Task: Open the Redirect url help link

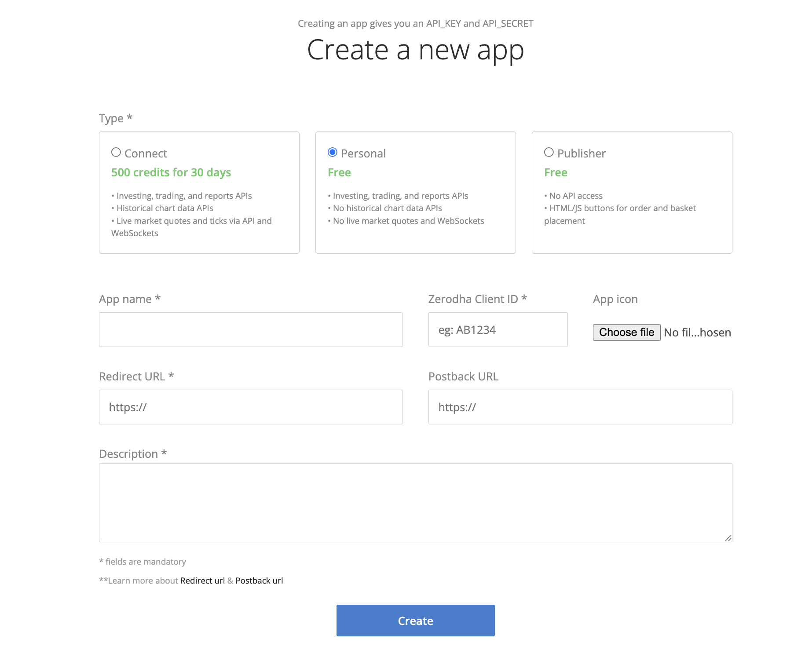Action: [202, 581]
